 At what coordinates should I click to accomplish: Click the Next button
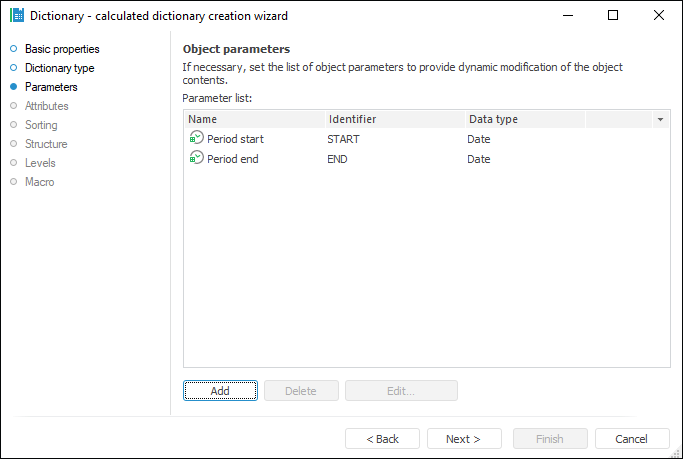pyautogui.click(x=464, y=439)
